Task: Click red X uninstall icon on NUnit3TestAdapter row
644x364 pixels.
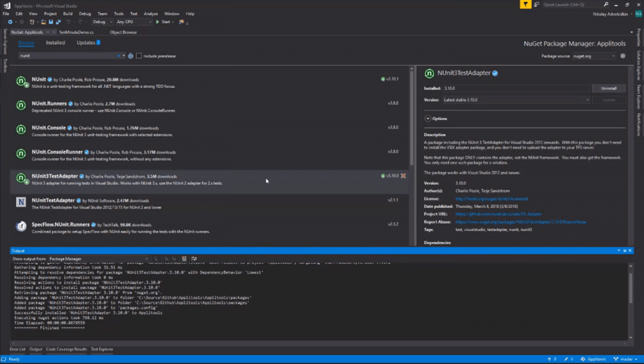Action: click(403, 176)
